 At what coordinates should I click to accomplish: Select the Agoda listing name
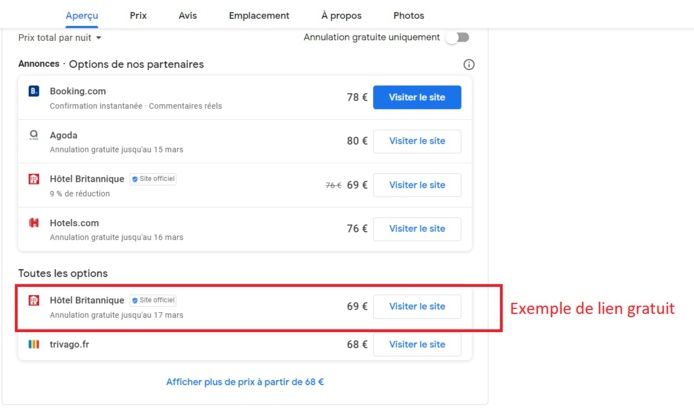pyautogui.click(x=63, y=135)
